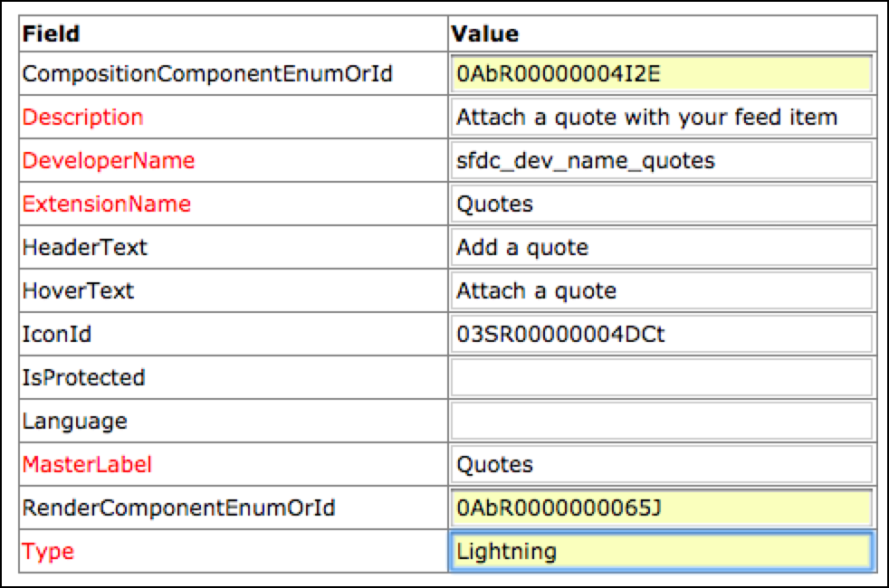
Task: Click the red MasterLabel field name
Action: point(87,465)
